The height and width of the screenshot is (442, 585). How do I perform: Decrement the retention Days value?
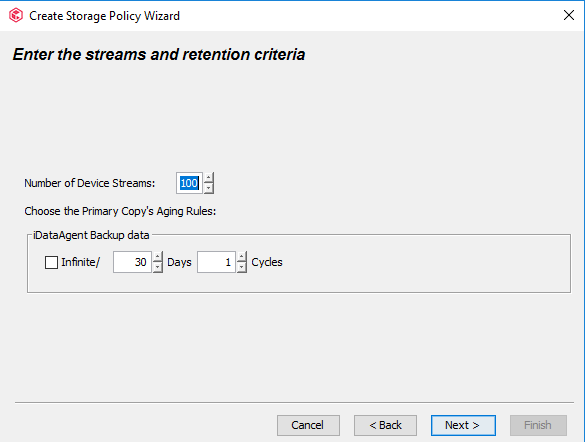tap(158, 267)
